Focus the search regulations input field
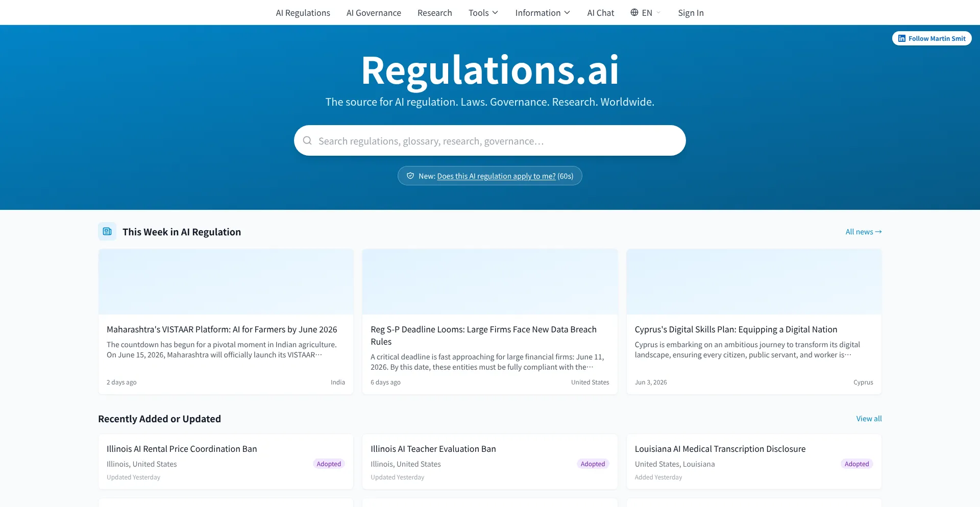This screenshot has width=980, height=507. 490,140
